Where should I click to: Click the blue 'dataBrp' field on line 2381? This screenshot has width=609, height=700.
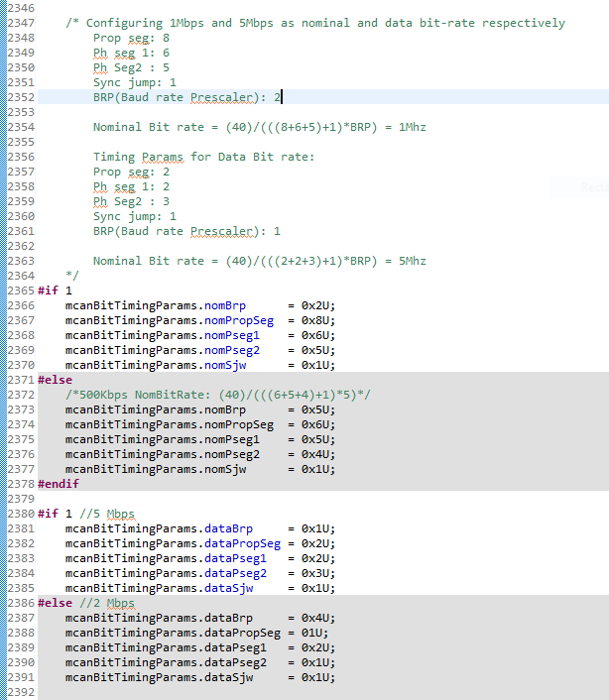[x=228, y=529]
